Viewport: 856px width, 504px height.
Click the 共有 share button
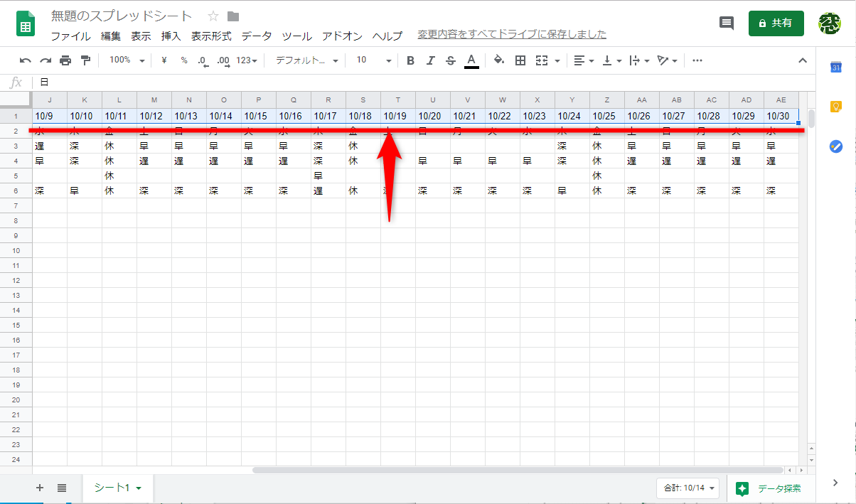[776, 23]
